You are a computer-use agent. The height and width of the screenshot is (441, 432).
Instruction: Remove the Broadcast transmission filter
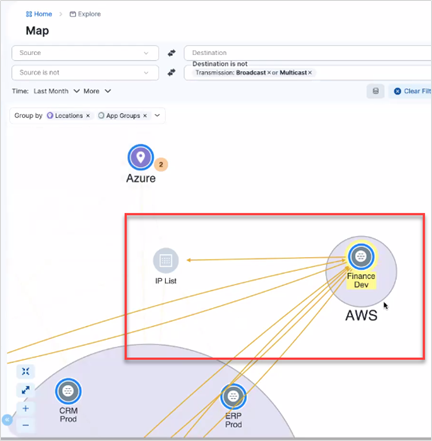click(x=269, y=72)
